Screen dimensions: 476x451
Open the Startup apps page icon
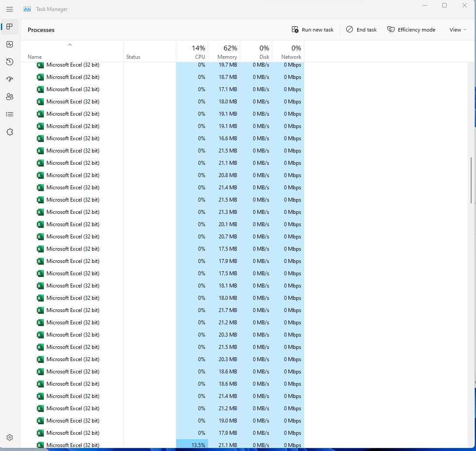click(x=10, y=79)
